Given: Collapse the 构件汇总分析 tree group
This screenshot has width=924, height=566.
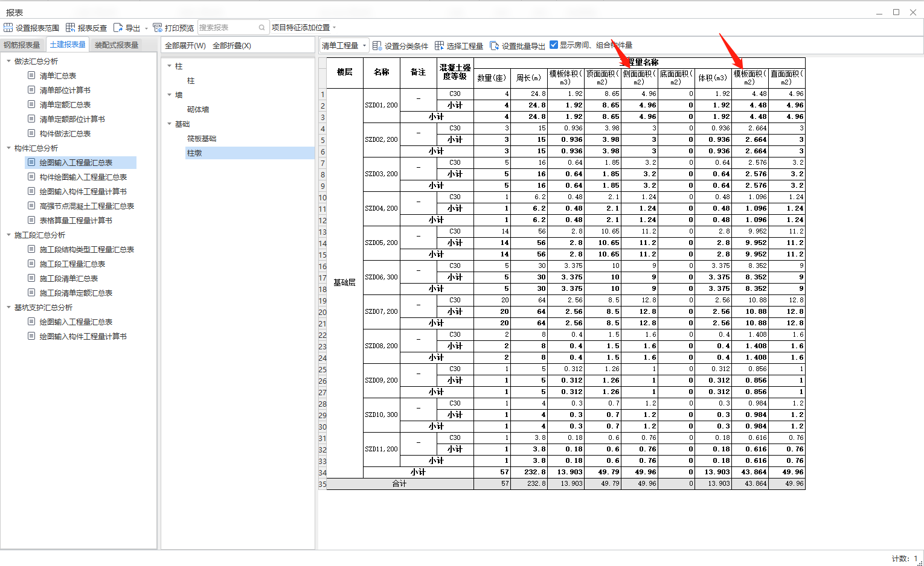Looking at the screenshot, I should 8,148.
